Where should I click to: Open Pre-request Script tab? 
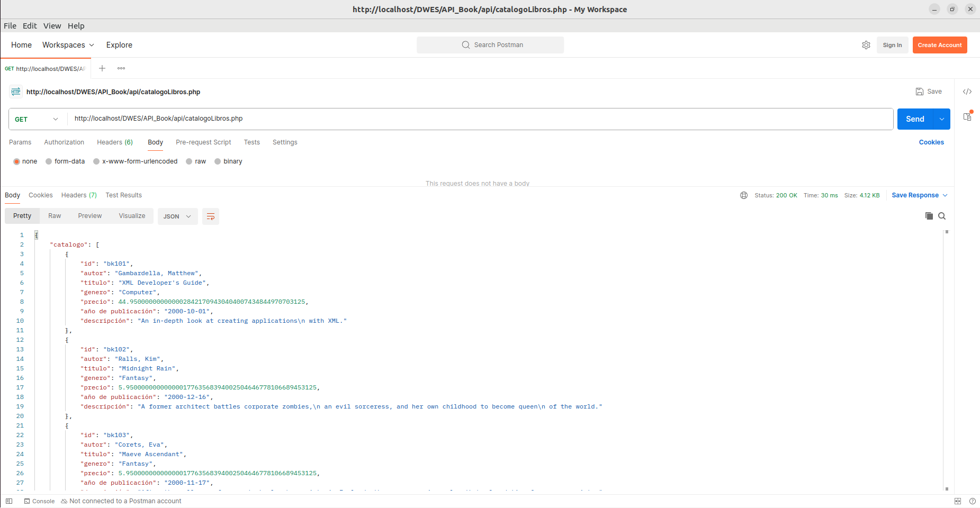coord(203,142)
